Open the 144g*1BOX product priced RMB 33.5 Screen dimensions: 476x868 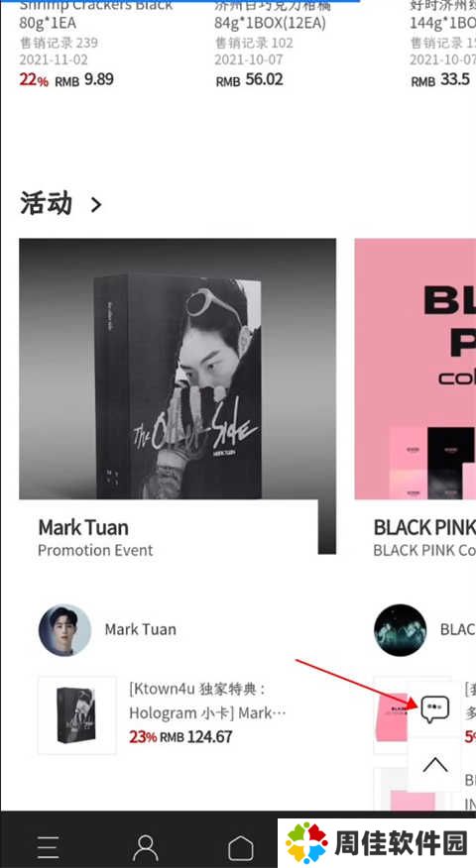coord(442,45)
